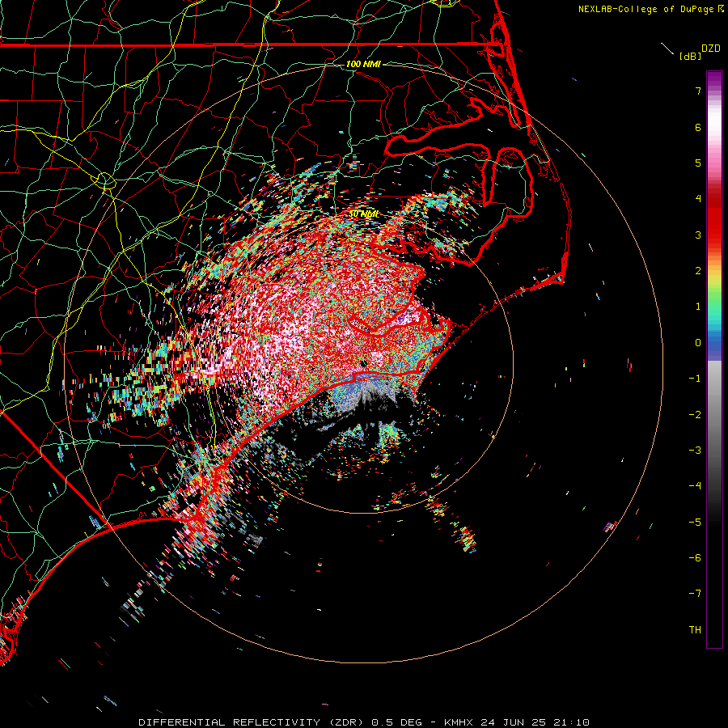
Task: Click the 1 value on color scale
Action: click(x=698, y=307)
